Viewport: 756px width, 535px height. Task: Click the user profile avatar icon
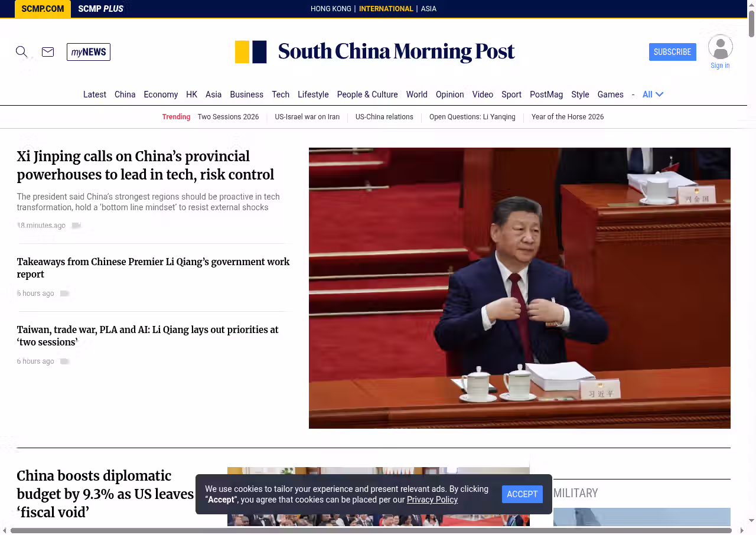(x=720, y=47)
